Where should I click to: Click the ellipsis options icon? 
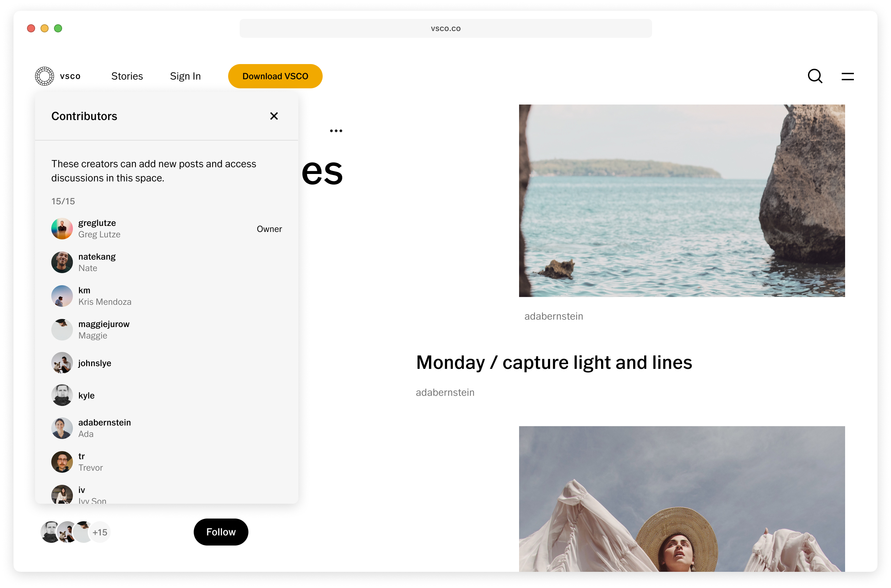[335, 130]
